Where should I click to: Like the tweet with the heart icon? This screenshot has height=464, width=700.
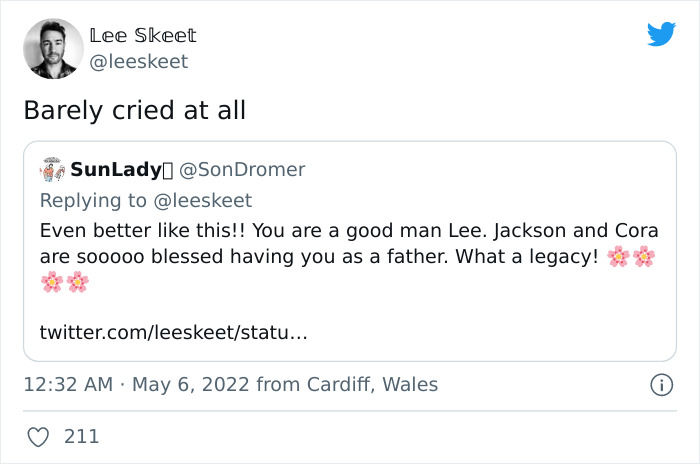coord(38,437)
